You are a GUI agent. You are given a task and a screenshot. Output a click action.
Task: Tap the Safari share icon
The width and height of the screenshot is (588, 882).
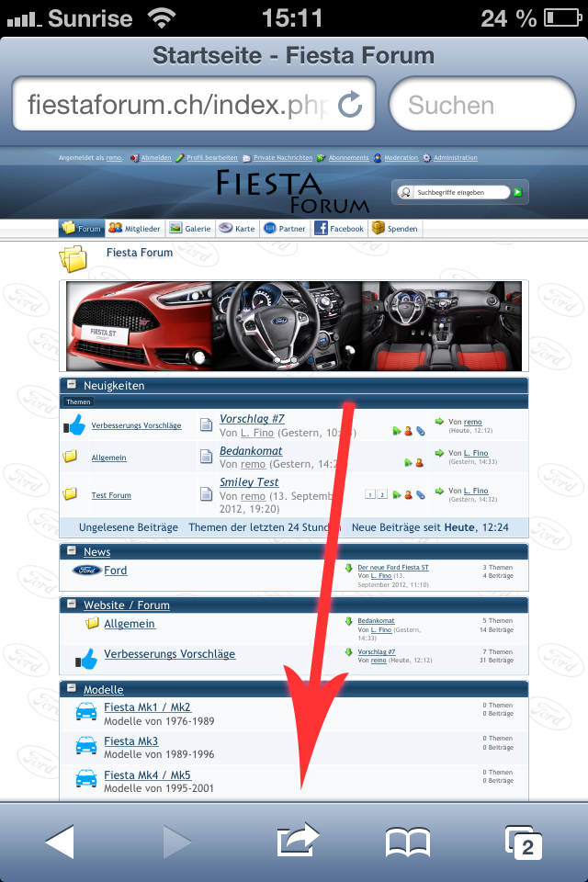(x=298, y=840)
